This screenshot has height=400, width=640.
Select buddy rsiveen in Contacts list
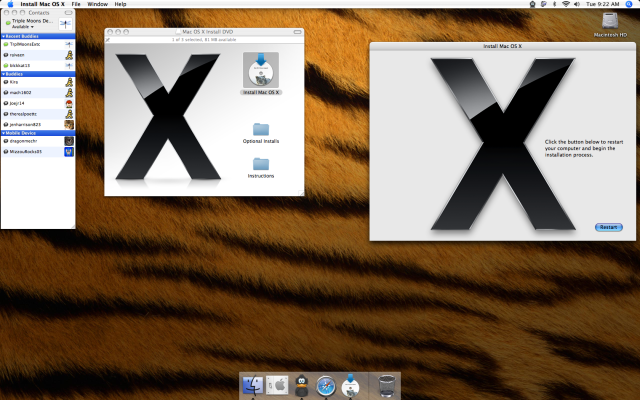(38, 55)
